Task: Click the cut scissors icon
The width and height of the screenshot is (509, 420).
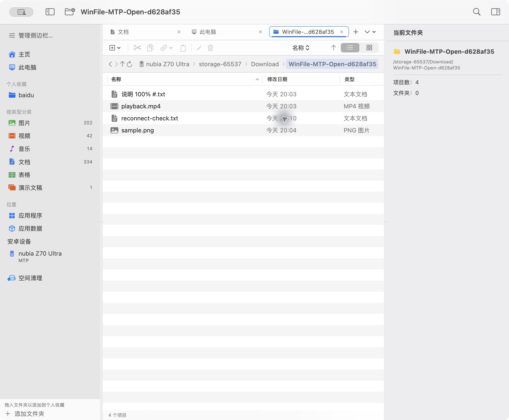Action: click(x=137, y=48)
